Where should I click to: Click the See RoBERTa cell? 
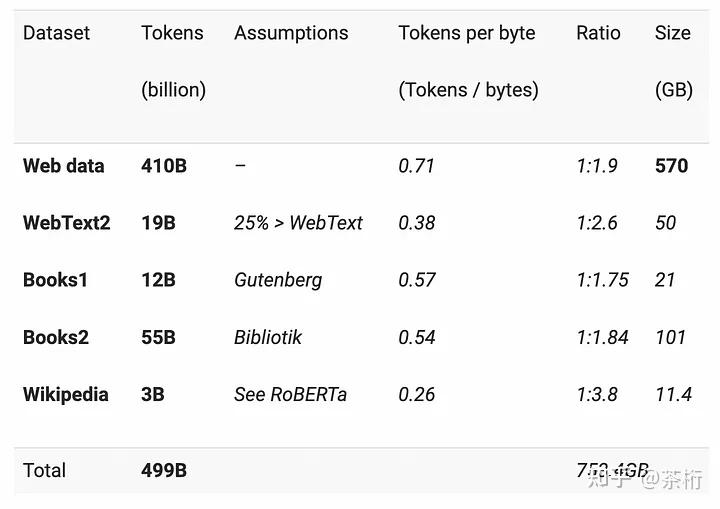(290, 394)
